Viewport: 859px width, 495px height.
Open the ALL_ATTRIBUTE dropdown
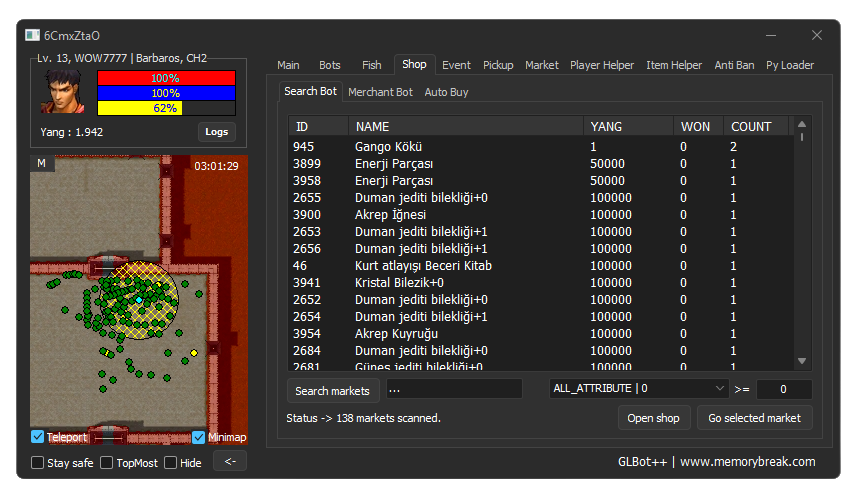pos(639,388)
